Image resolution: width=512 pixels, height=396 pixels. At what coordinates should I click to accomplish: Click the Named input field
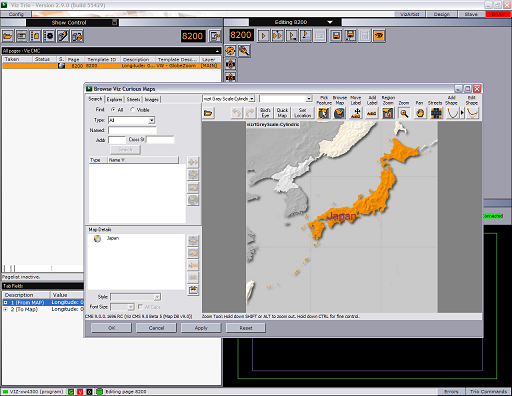coord(132,130)
